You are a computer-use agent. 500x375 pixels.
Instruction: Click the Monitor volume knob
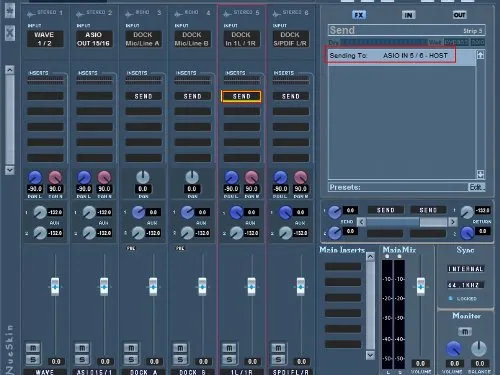pos(454,349)
